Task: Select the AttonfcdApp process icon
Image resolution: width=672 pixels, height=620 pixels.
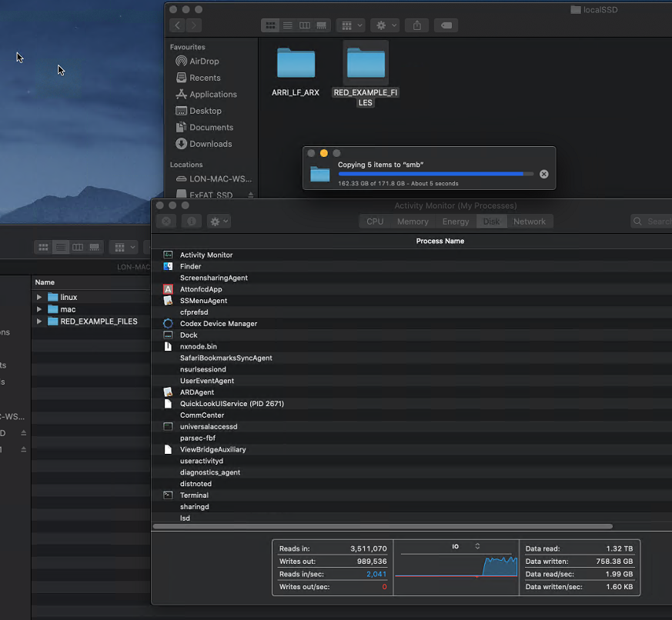Action: [168, 289]
